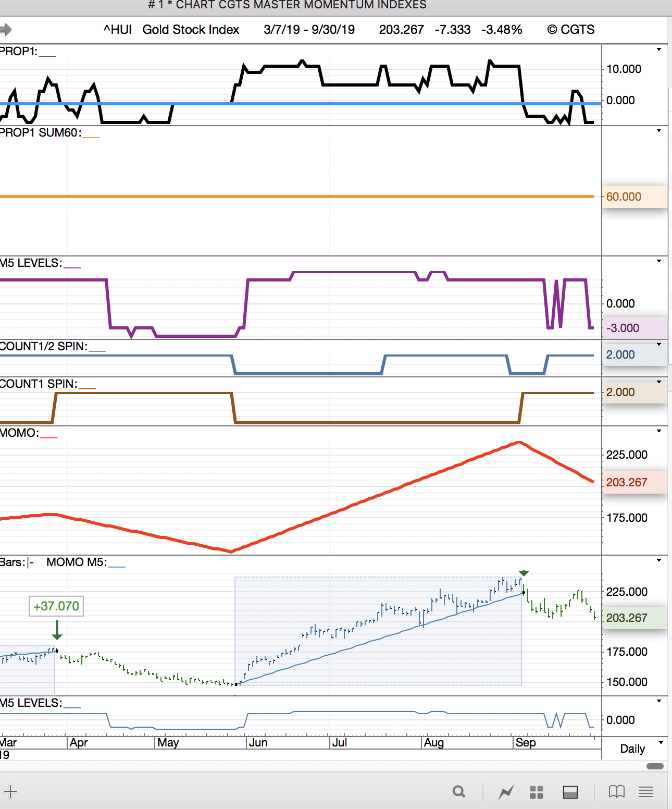Click the -3.48% percent change value

tap(502, 30)
